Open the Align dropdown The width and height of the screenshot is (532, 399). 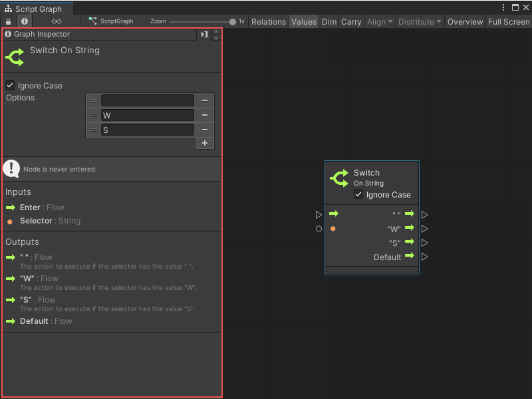coord(379,21)
